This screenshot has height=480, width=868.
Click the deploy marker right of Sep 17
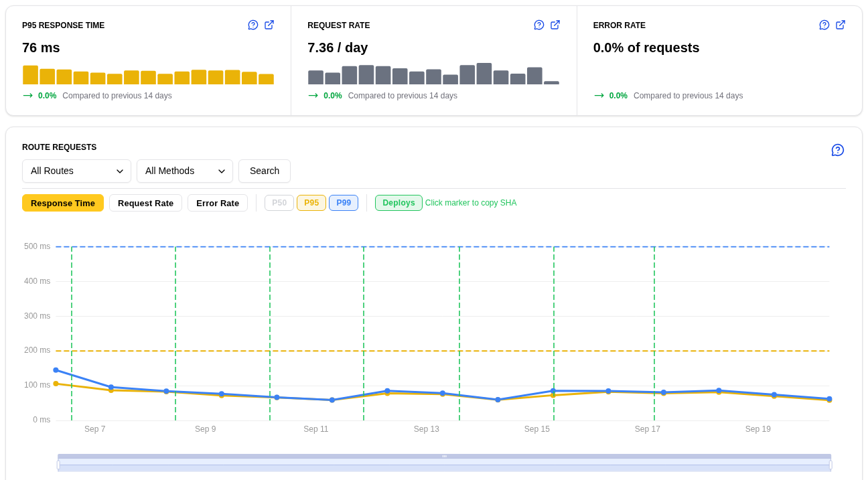tap(654, 333)
